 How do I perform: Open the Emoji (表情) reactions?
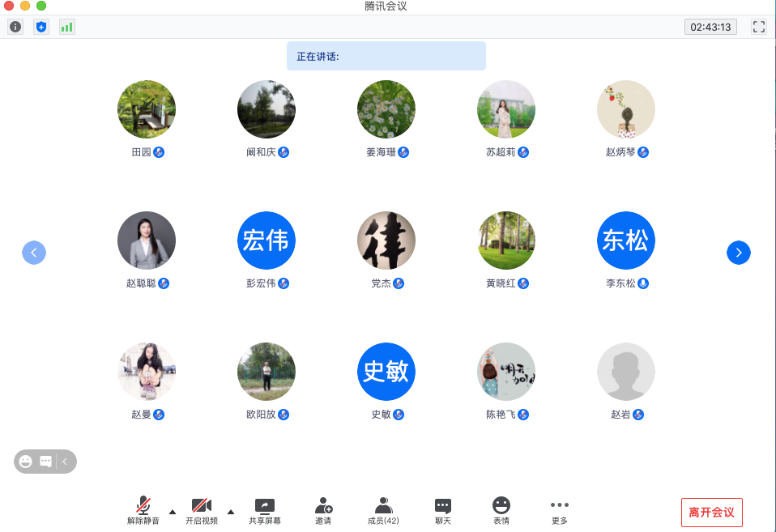tap(501, 510)
